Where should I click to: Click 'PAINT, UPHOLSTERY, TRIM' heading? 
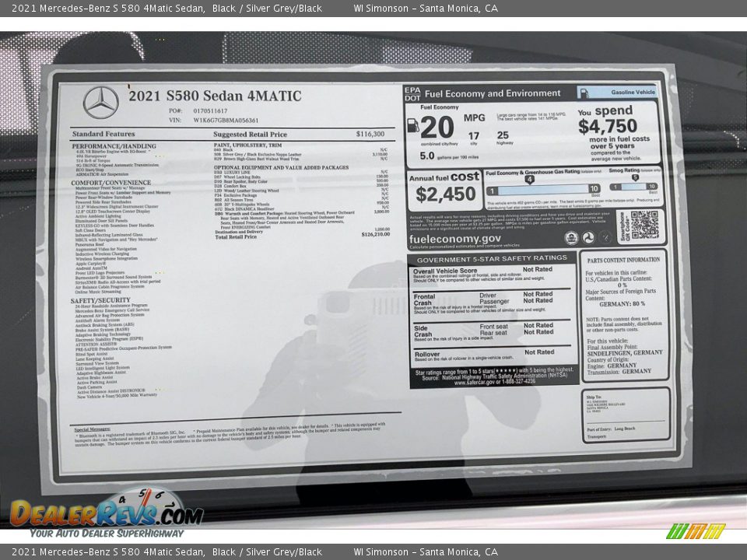(x=247, y=145)
